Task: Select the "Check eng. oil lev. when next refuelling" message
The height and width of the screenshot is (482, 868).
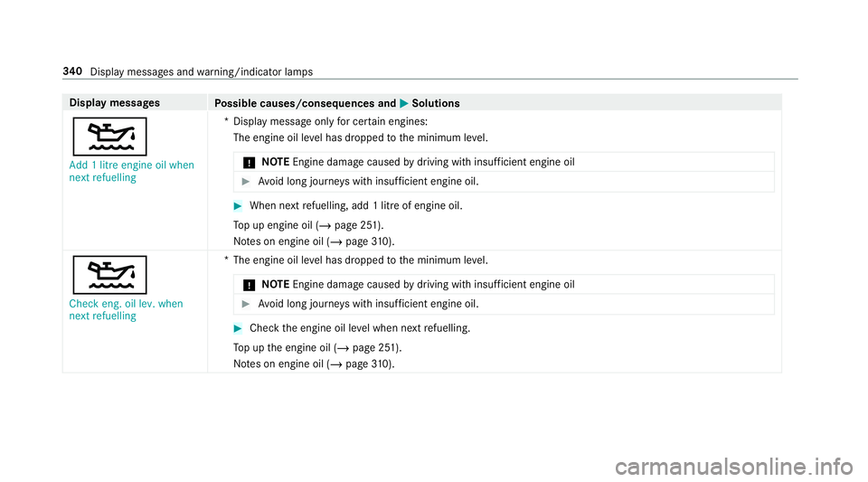Action: (126, 310)
